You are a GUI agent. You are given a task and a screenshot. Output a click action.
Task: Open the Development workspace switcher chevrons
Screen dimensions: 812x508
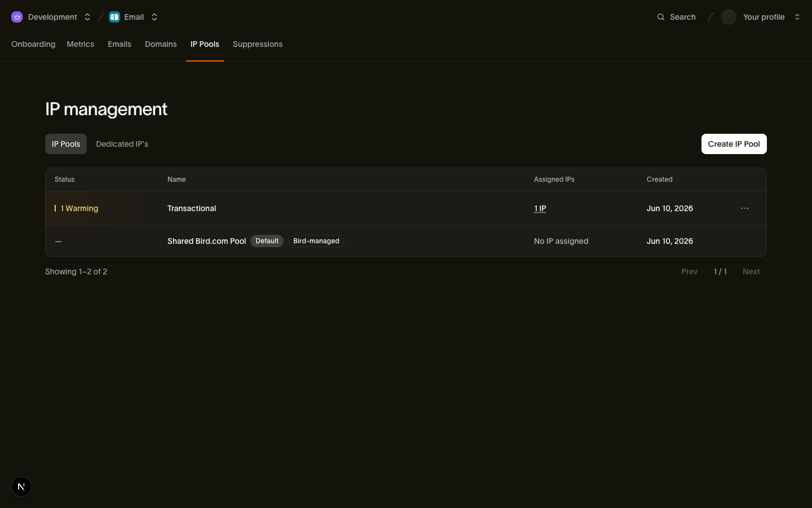(x=87, y=17)
